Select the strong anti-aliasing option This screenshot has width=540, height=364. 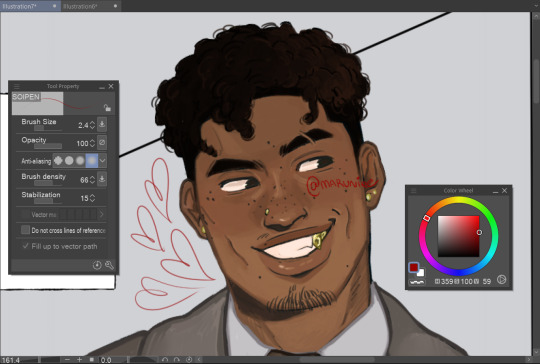point(92,160)
